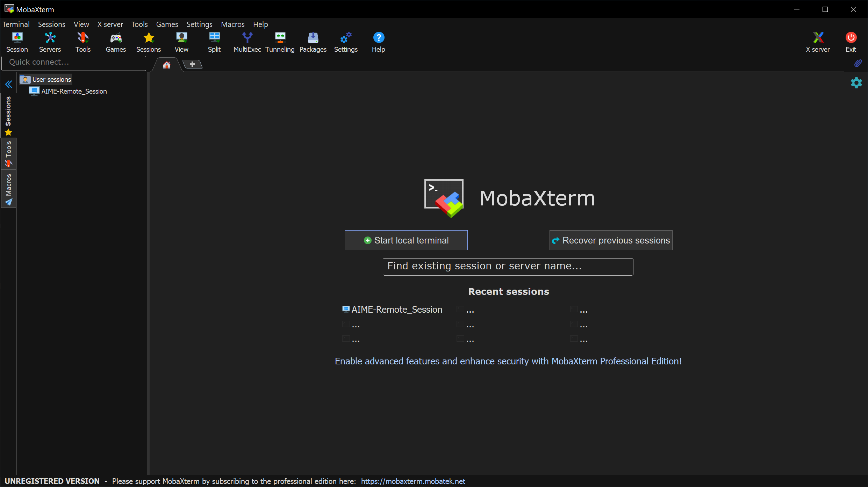Click the red Exit power icon
Viewport: 868px width, 487px height.
(x=851, y=42)
